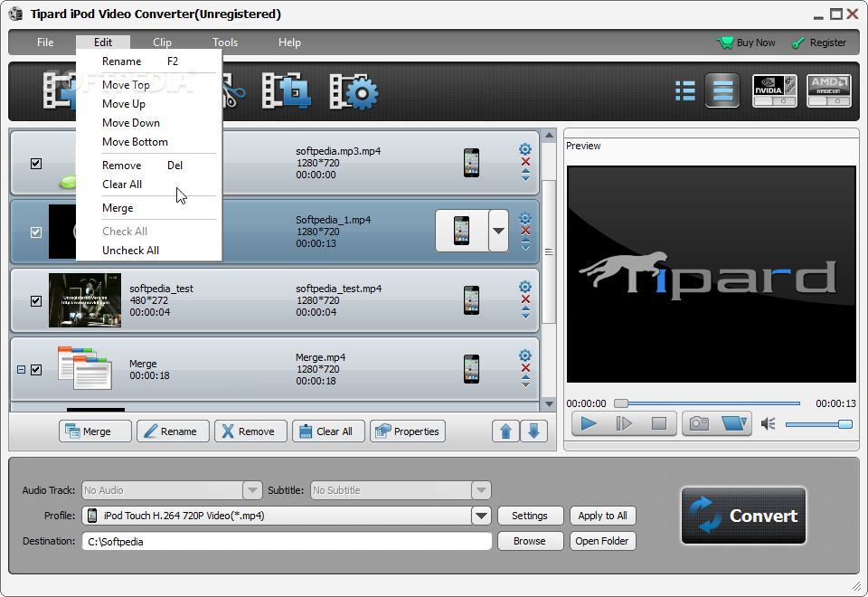Open the Help menu

click(289, 43)
